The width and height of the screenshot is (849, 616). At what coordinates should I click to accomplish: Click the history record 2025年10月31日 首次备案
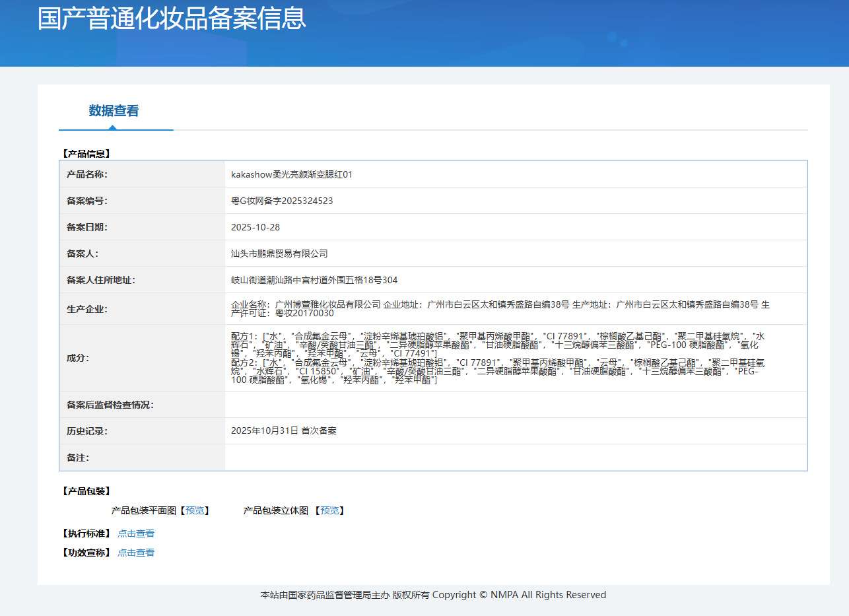284,430
